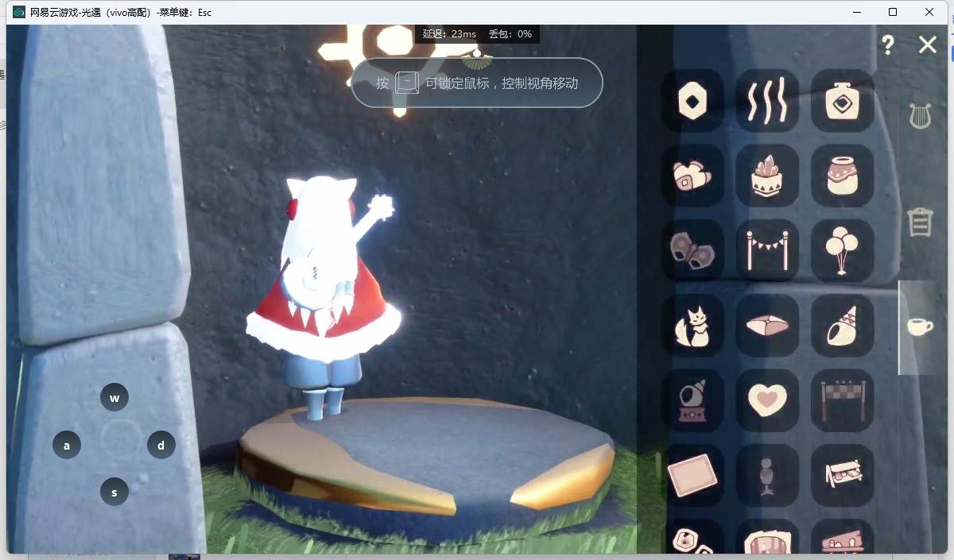Select the fox plush prop
Viewport: 954px width, 560px height.
692,325
